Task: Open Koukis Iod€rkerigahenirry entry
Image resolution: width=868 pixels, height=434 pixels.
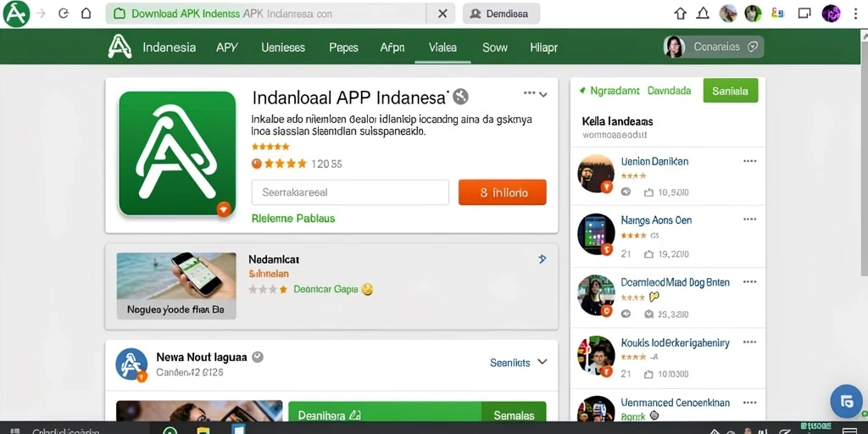Action: pyautogui.click(x=675, y=342)
